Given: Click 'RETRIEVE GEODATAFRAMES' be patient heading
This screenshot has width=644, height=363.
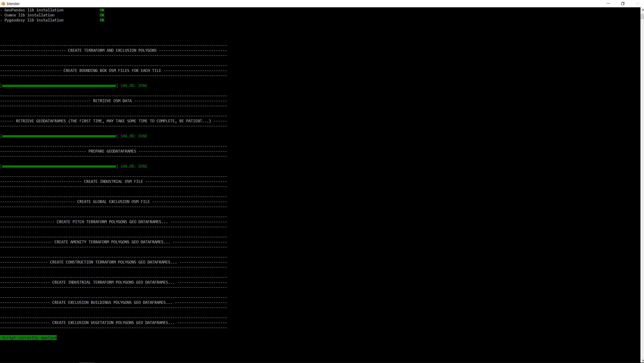Looking at the screenshot, I should pos(114,121).
